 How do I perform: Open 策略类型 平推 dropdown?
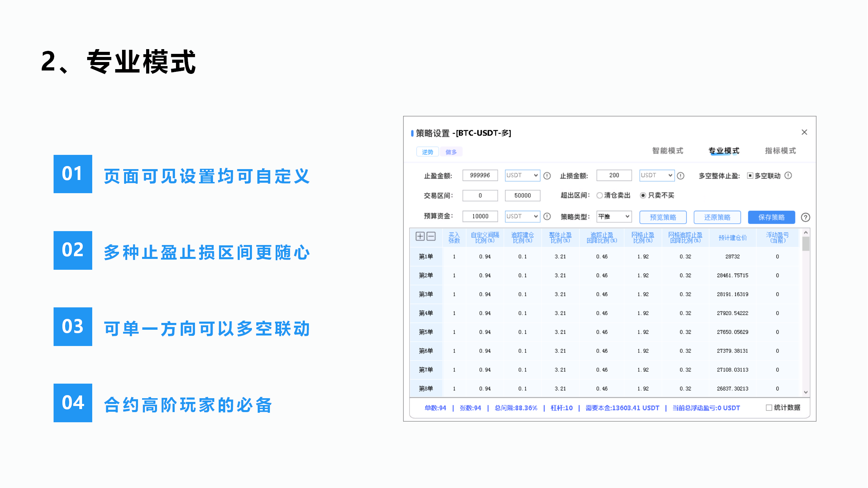614,216
